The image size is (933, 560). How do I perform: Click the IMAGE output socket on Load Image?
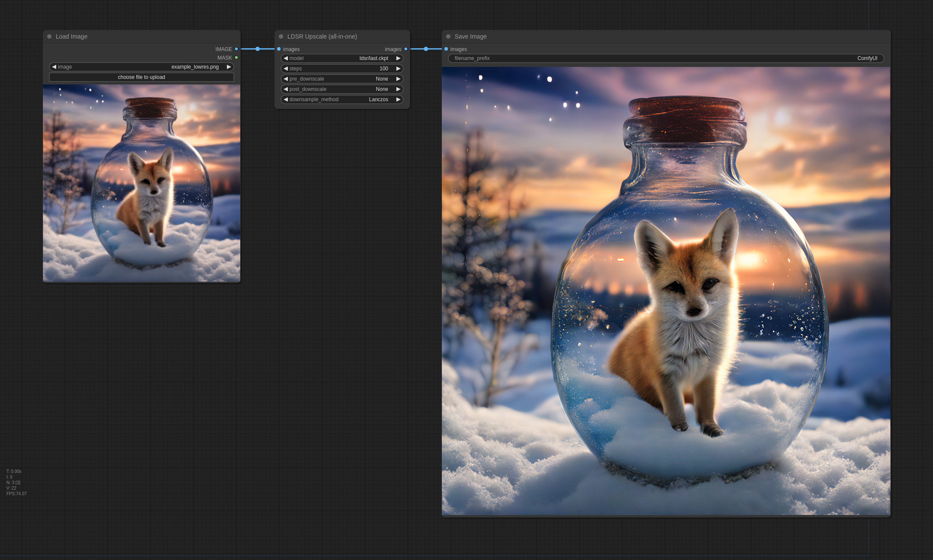(x=236, y=49)
